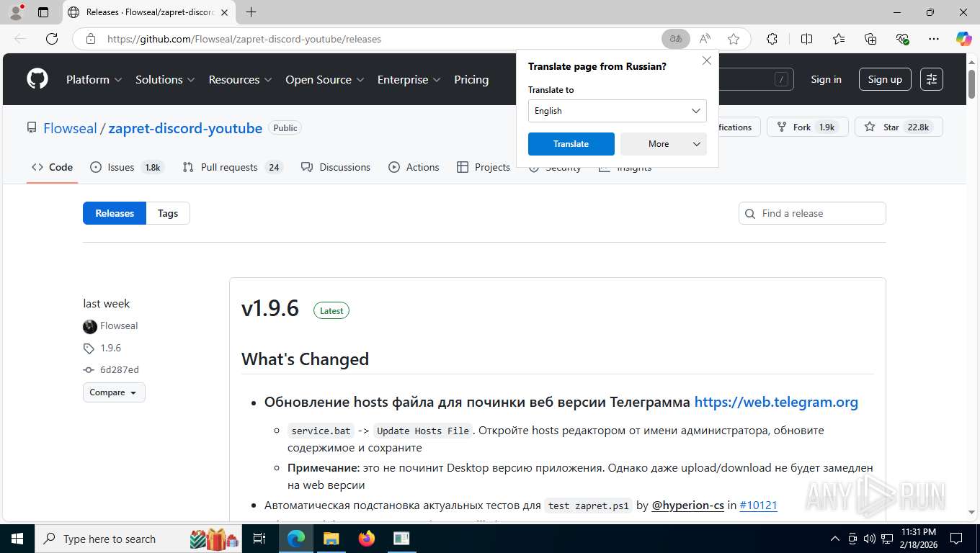Image resolution: width=980 pixels, height=553 pixels.
Task: Expand the Resources menu
Action: tap(240, 79)
